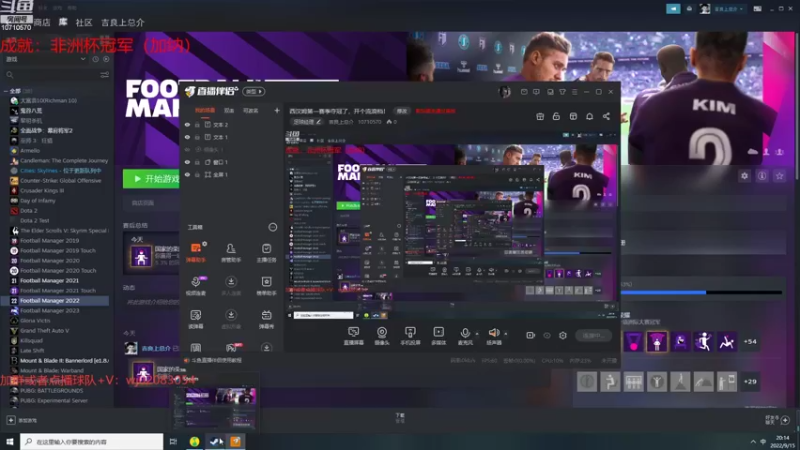Toggle visibility of 文本 1 source

coord(187,137)
